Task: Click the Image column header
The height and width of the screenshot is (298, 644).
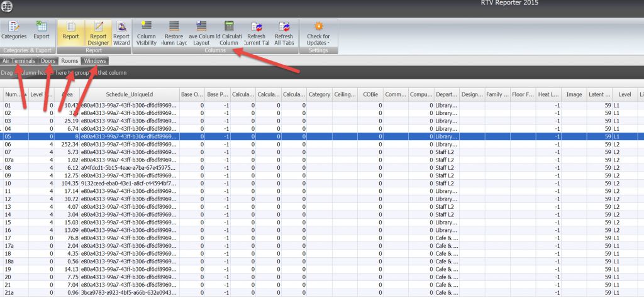Action: [574, 94]
